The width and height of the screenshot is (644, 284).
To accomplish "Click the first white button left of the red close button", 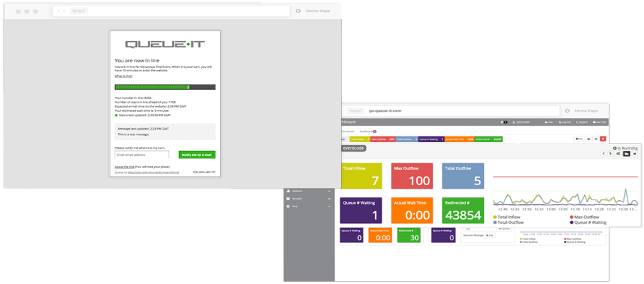I will 578,139.
